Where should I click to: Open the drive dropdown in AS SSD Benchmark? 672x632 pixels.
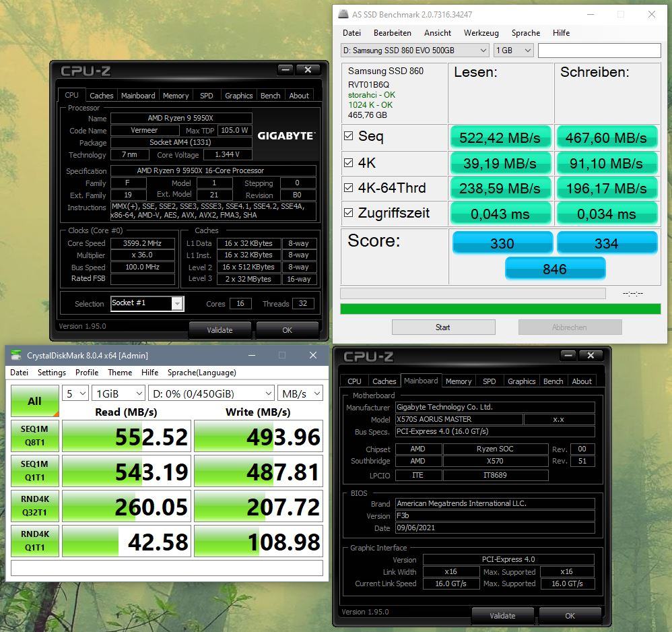415,50
